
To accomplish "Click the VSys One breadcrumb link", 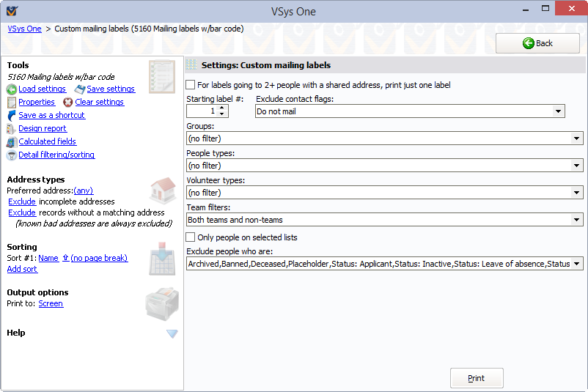I will (x=24, y=29).
